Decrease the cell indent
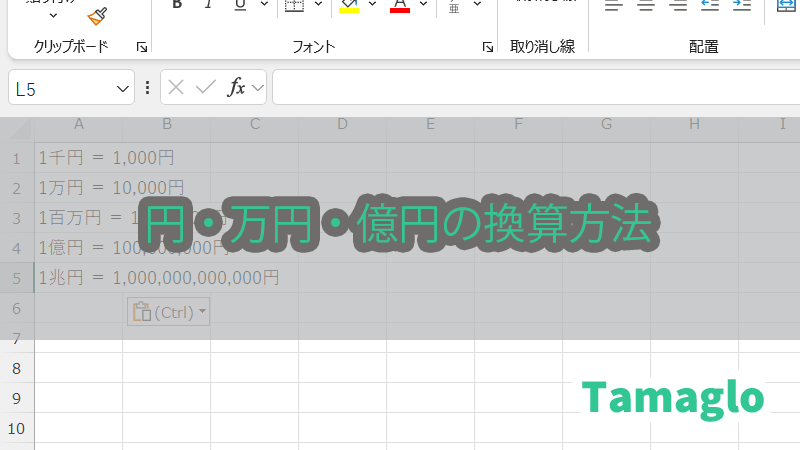This screenshot has width=800, height=450. 709,5
